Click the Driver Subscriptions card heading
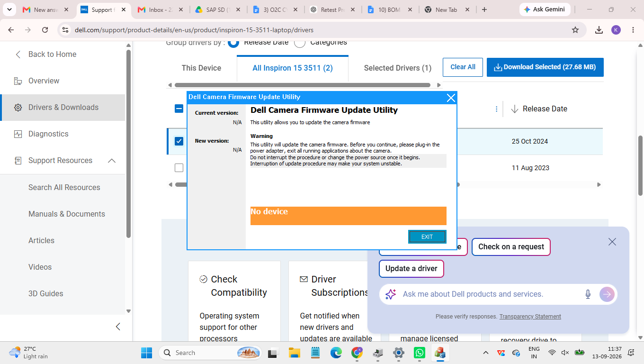The image size is (644, 364). coord(340,286)
